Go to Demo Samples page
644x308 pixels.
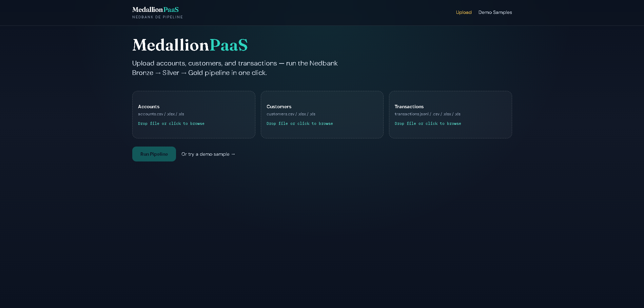tap(495, 12)
